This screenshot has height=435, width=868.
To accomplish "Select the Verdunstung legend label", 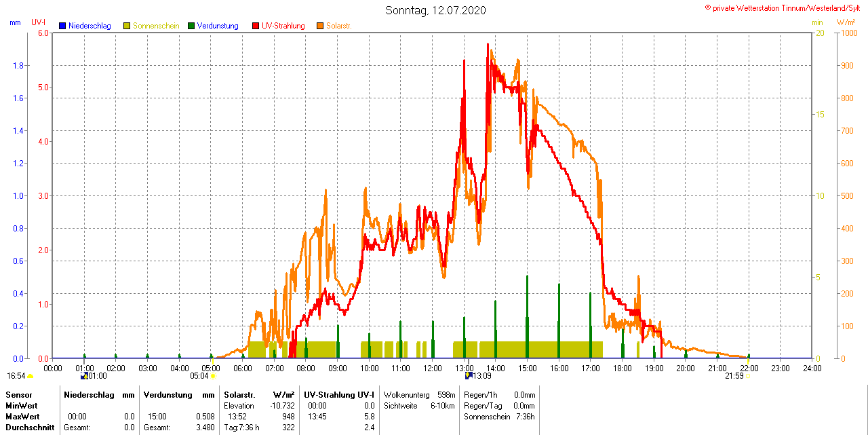I will (x=218, y=26).
